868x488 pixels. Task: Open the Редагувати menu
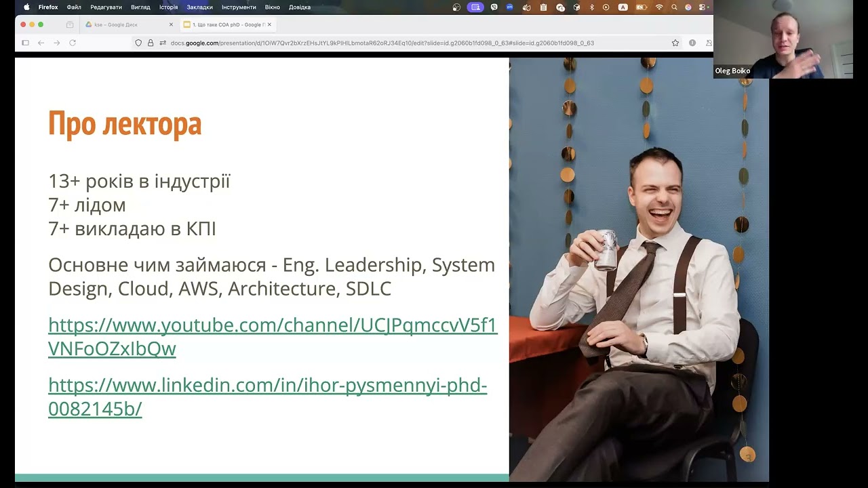click(106, 7)
